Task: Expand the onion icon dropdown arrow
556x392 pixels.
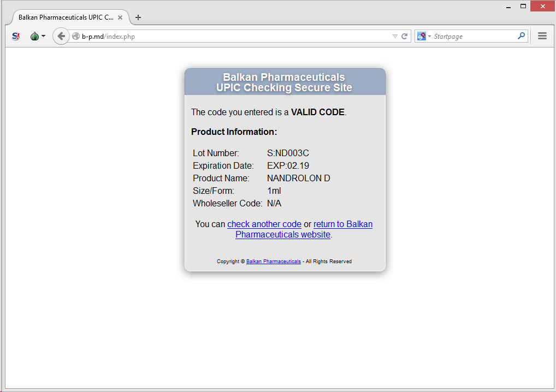Action: tap(43, 36)
